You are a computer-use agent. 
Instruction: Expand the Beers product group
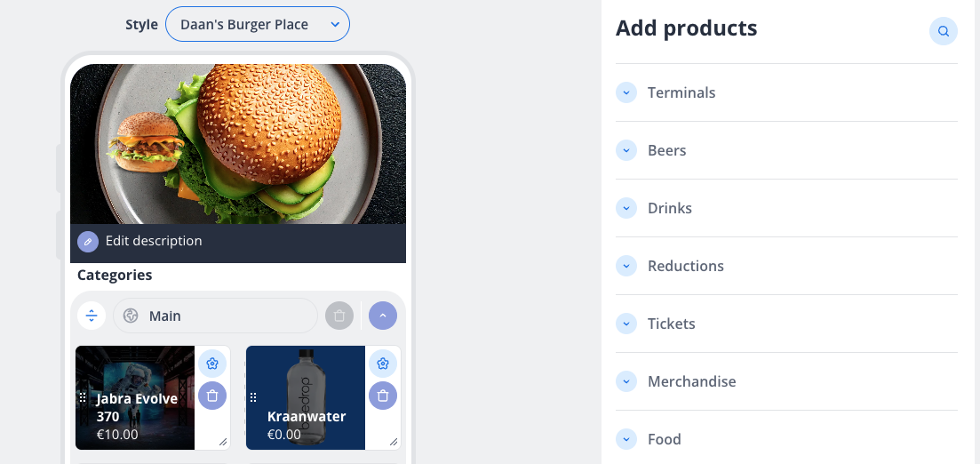[626, 150]
